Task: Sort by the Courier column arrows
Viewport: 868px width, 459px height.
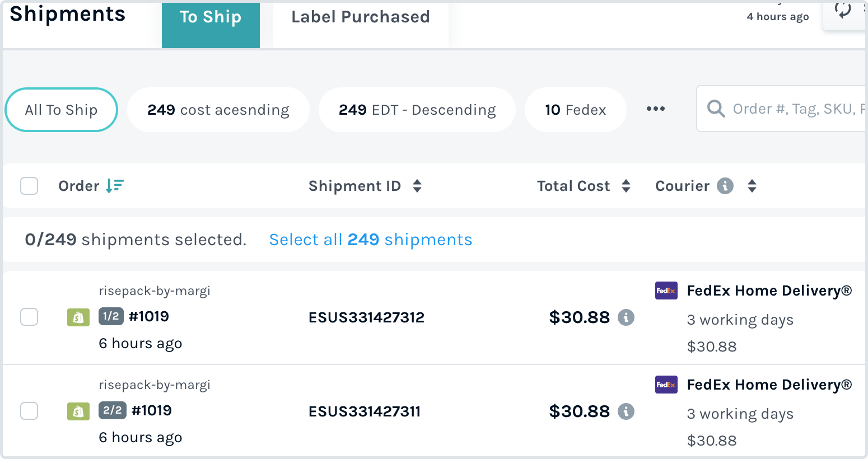Action: pos(752,186)
